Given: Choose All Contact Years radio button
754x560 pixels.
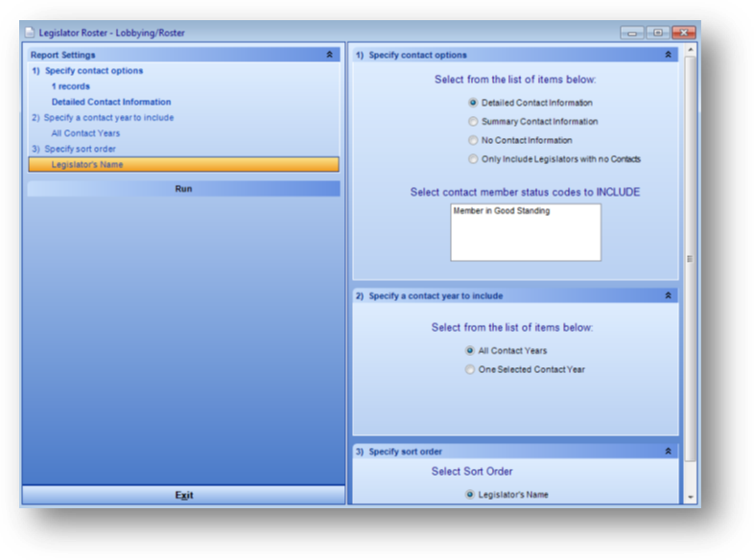Looking at the screenshot, I should [470, 351].
